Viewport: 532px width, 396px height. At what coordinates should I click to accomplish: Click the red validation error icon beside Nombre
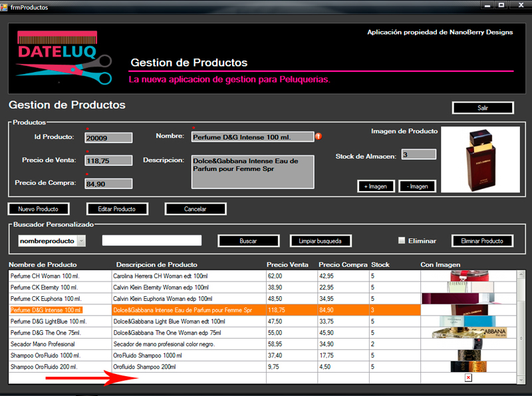(319, 136)
